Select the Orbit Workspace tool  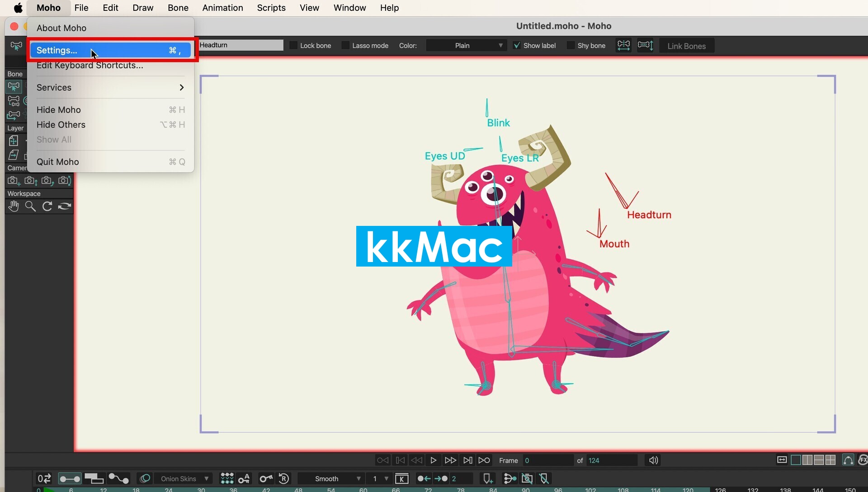point(64,206)
